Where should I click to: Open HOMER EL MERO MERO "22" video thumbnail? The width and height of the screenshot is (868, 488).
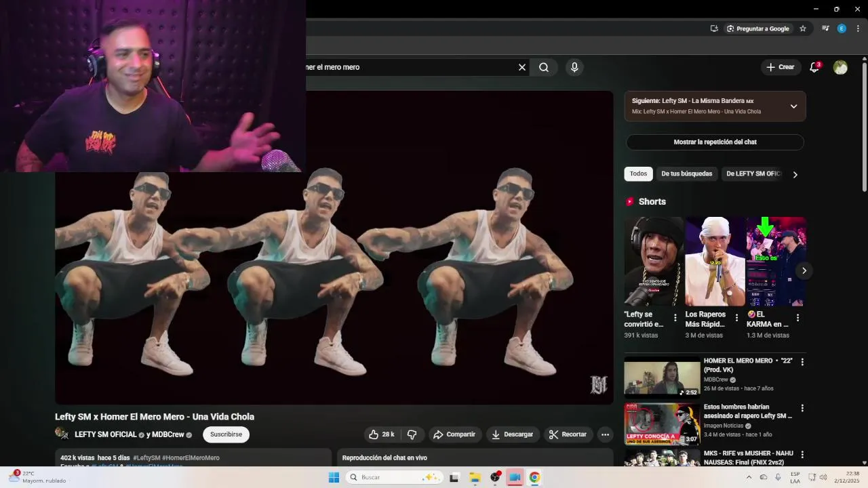[x=662, y=377]
